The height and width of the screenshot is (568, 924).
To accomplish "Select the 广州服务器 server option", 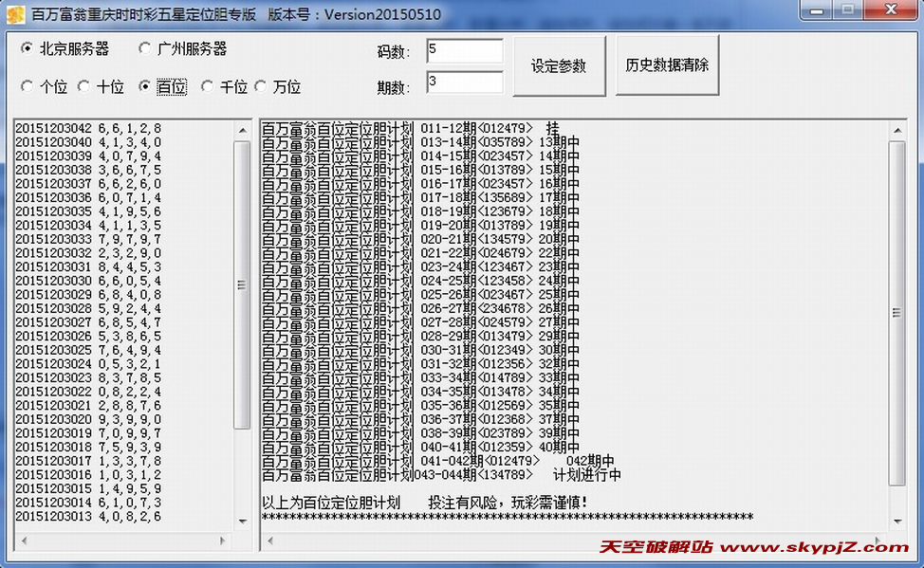I will coord(146,48).
